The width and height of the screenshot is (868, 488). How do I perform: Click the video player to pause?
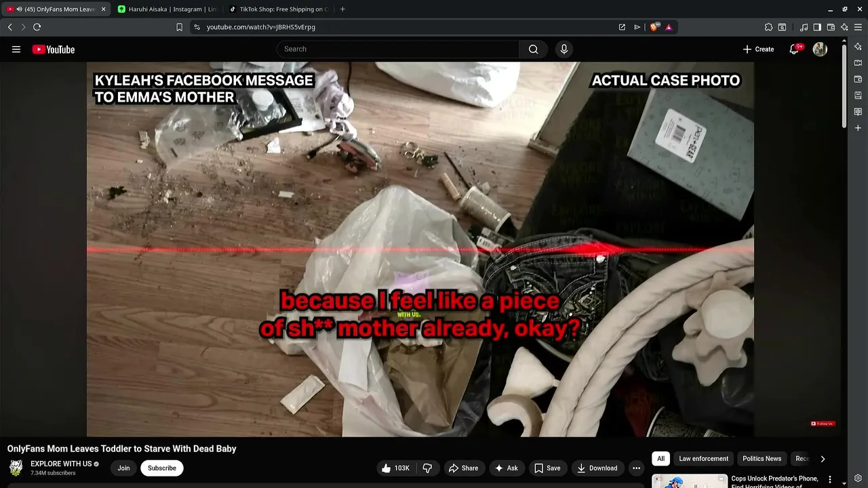[x=420, y=249]
